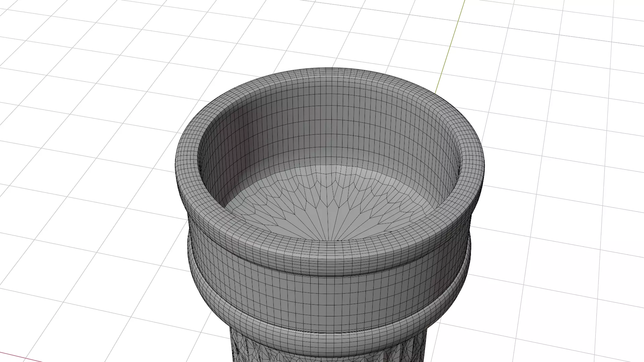The image size is (644, 362).
Task: Select the center pole of cup's inner bottom
Action: (330, 241)
